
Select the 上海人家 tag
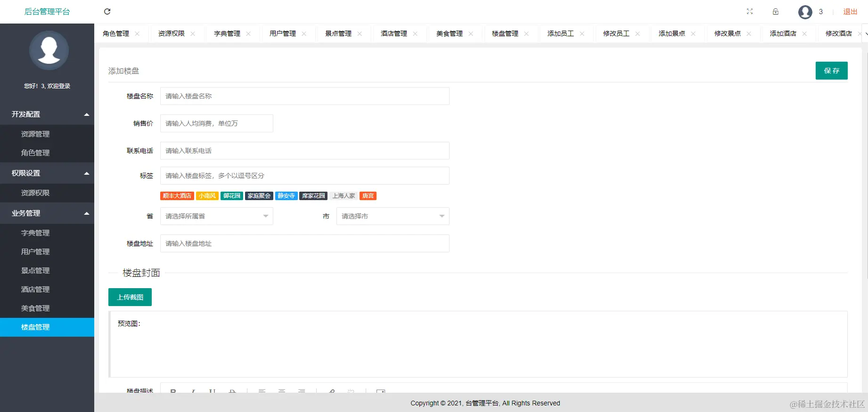(344, 196)
